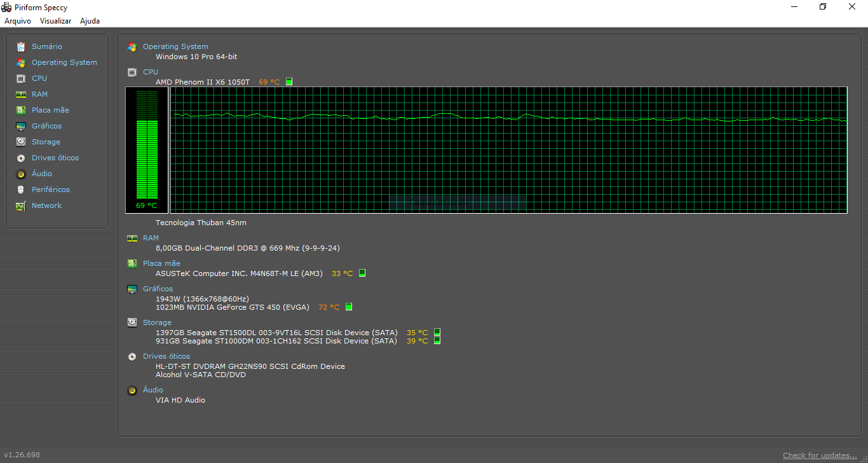
Task: Toggle the motherboard 33 °C temperature indicator
Action: [362, 273]
